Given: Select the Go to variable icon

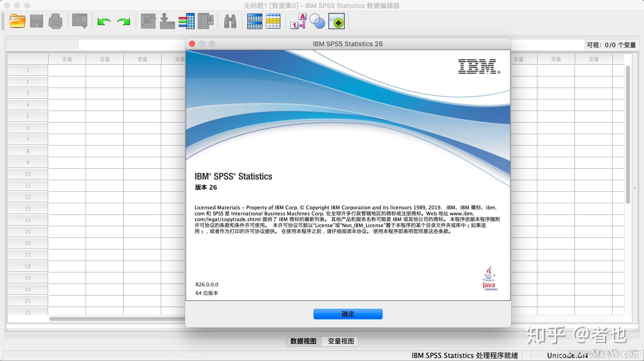Looking at the screenshot, I should point(167,21).
